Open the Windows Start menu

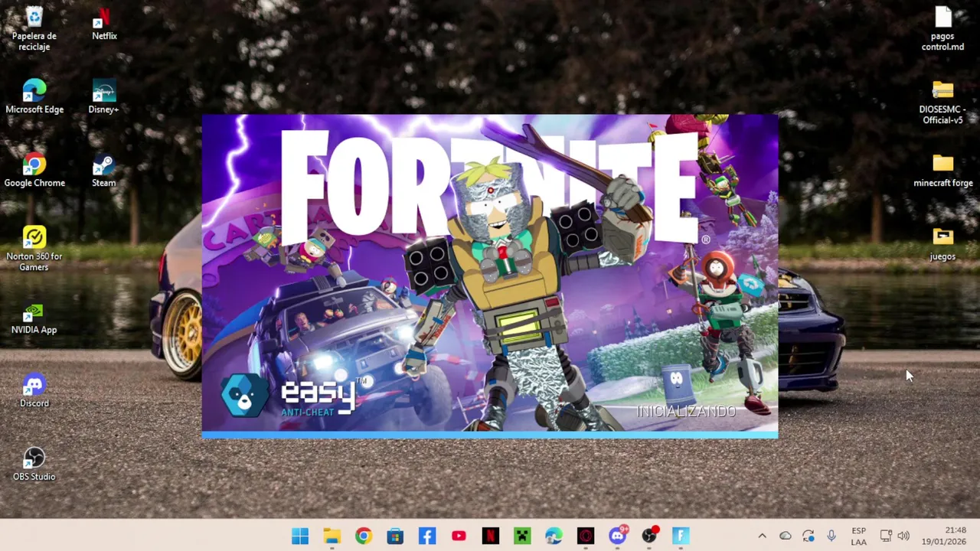(x=300, y=536)
